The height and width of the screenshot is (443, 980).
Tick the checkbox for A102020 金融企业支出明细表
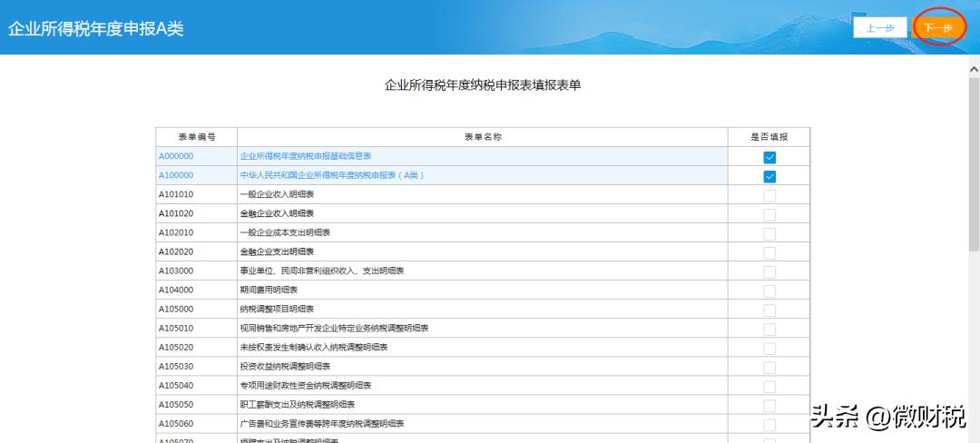769,253
